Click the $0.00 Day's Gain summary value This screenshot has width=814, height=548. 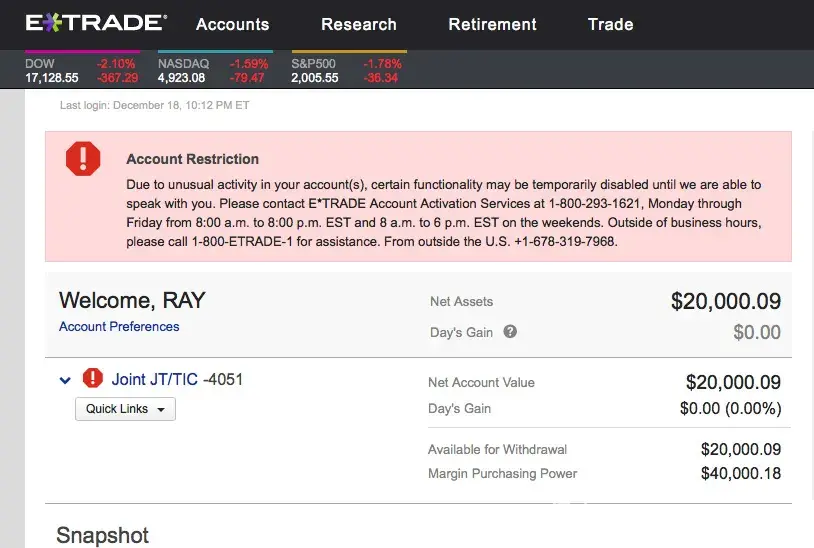757,332
